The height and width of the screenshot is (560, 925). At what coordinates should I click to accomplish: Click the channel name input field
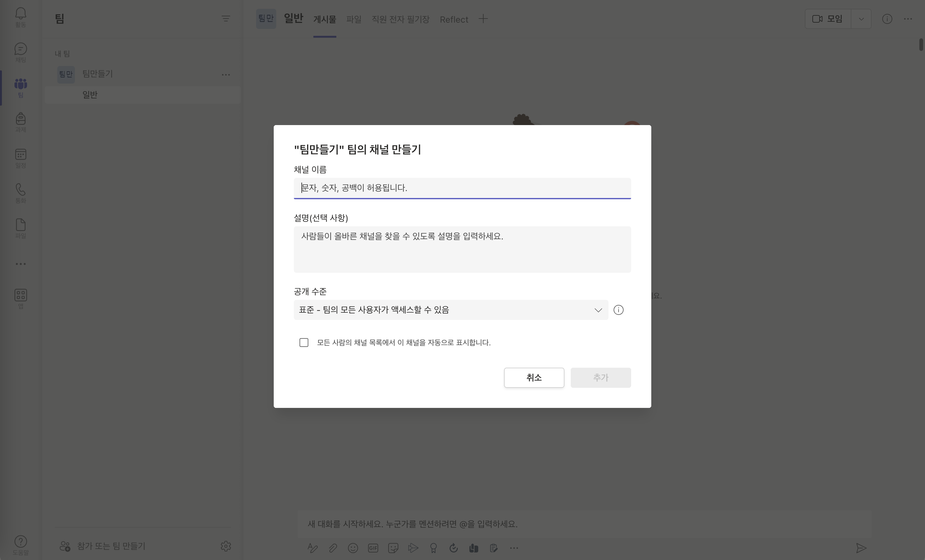pos(462,188)
